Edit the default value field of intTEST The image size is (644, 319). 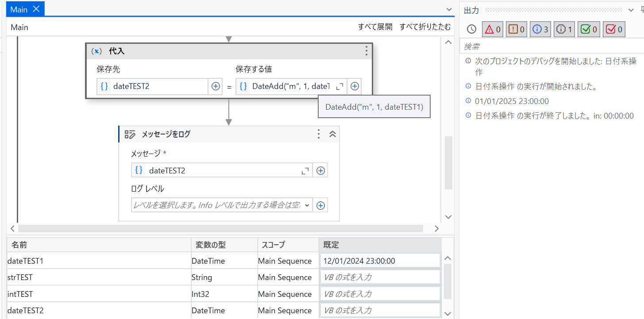(x=380, y=294)
